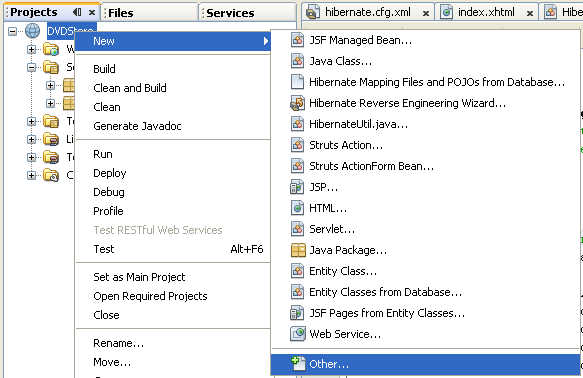Select Open Required Projects
This screenshot has height=378, width=583.
point(150,296)
